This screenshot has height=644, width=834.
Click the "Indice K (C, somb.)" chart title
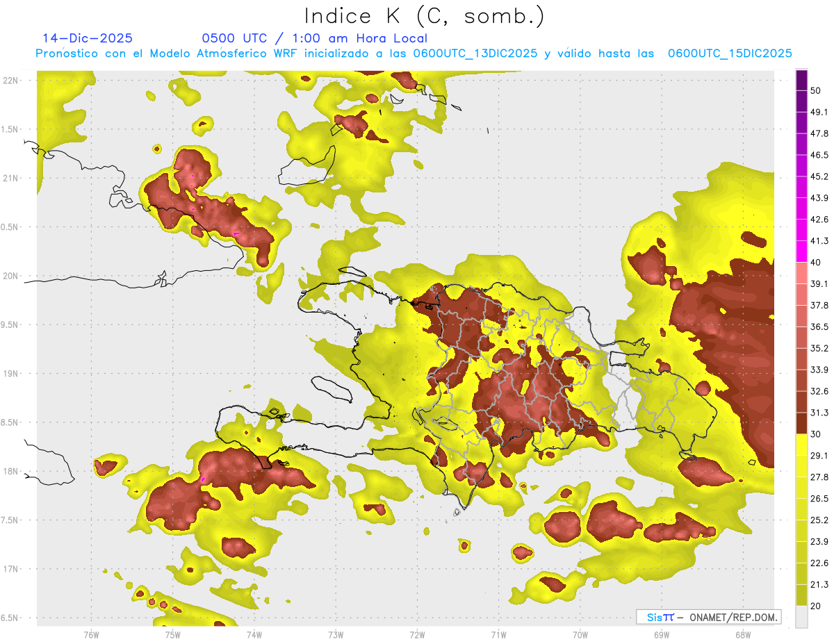tap(424, 16)
